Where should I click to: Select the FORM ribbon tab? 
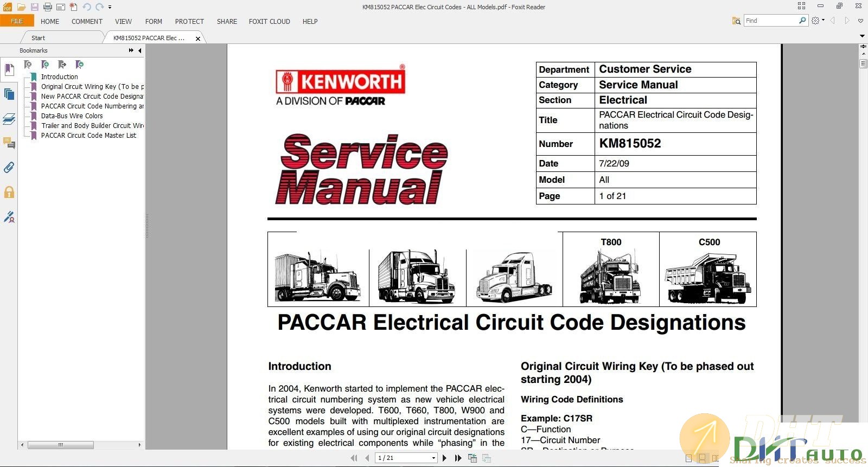pos(154,22)
